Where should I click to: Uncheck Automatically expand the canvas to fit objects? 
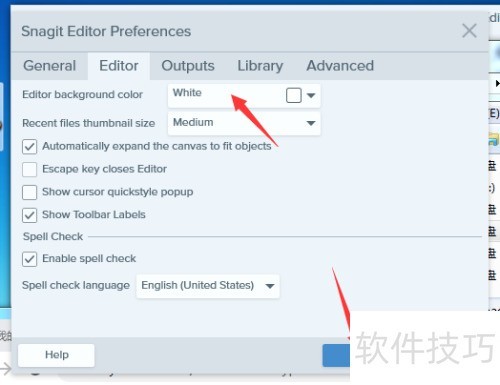click(x=29, y=147)
